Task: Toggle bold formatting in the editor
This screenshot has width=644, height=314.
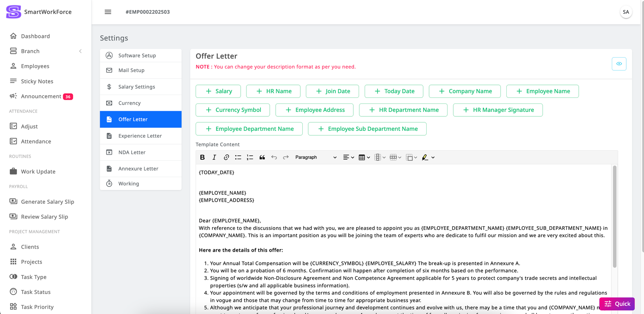Action: [202, 157]
